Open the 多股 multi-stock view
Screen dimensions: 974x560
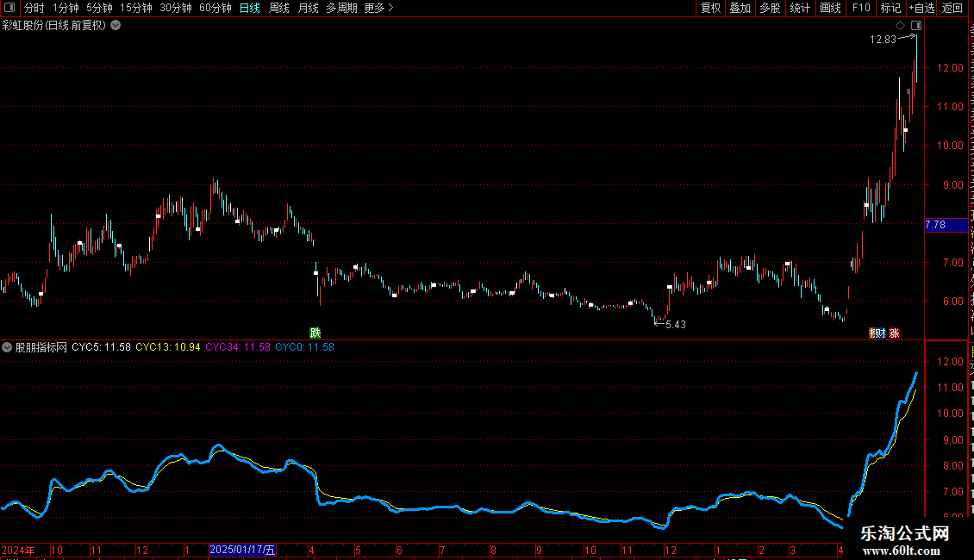click(770, 8)
